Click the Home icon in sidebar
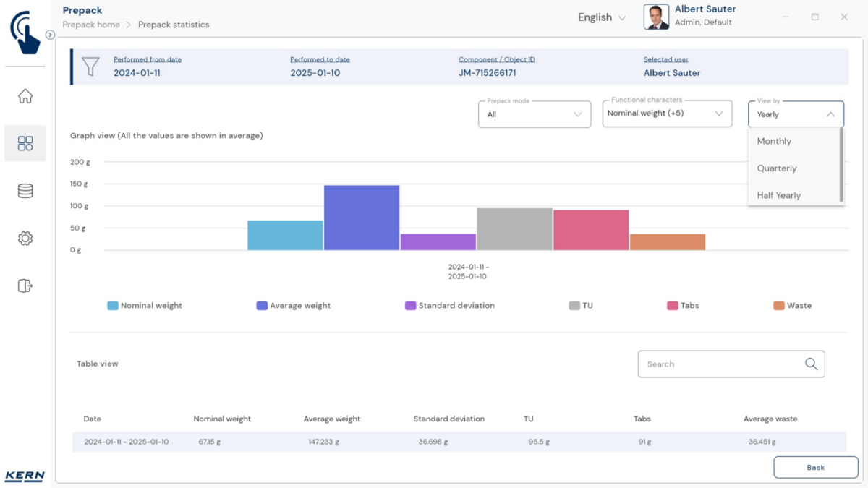 pyautogui.click(x=25, y=96)
